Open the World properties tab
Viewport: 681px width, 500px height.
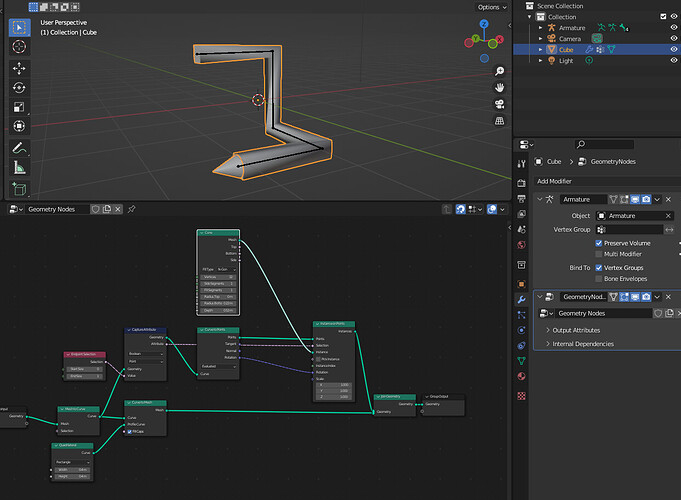[x=522, y=245]
